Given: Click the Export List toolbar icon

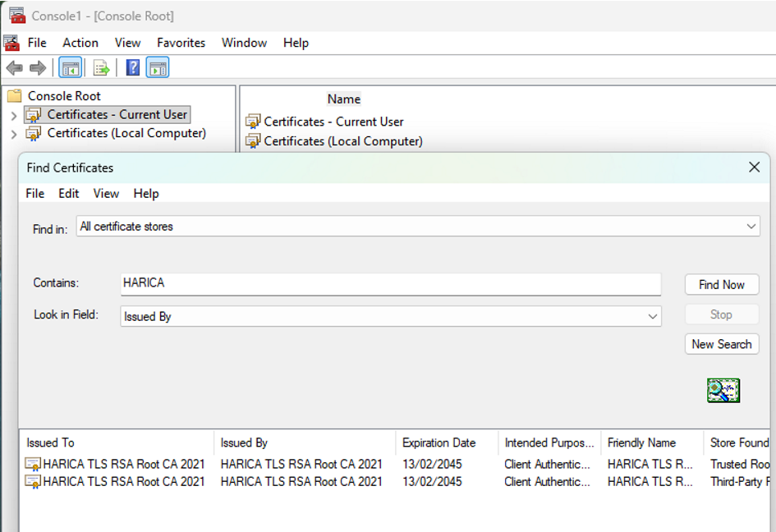Looking at the screenshot, I should point(101,68).
